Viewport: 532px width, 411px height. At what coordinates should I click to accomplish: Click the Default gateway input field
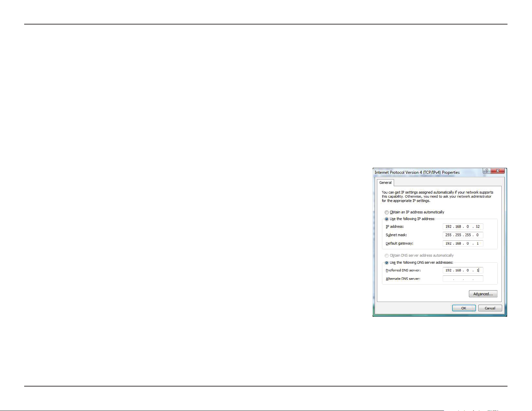point(463,243)
